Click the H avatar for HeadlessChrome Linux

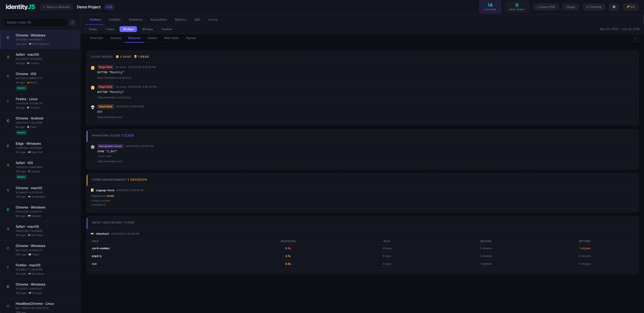8,306
